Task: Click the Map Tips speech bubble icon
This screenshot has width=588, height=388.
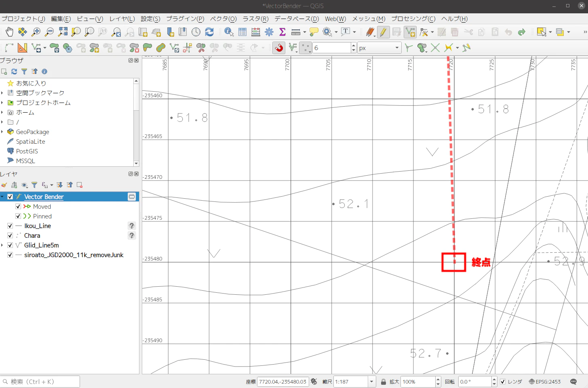Action: tap(314, 32)
